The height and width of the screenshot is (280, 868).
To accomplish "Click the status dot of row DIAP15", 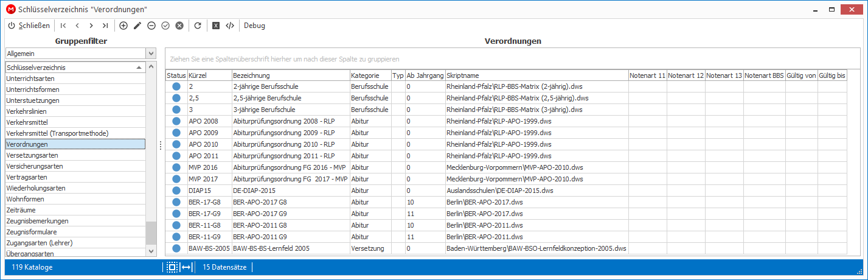I will point(176,191).
